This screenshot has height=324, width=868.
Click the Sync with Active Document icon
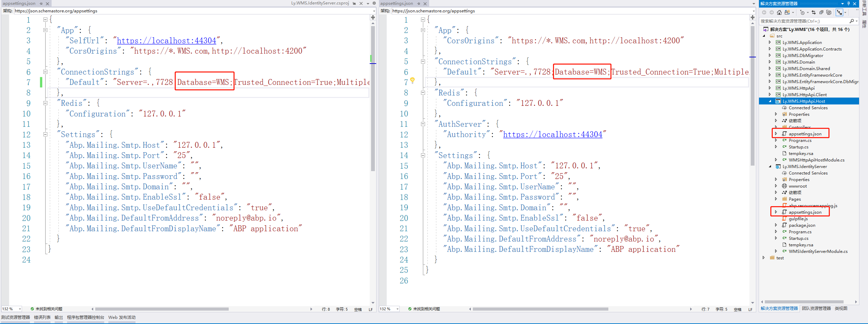click(814, 13)
